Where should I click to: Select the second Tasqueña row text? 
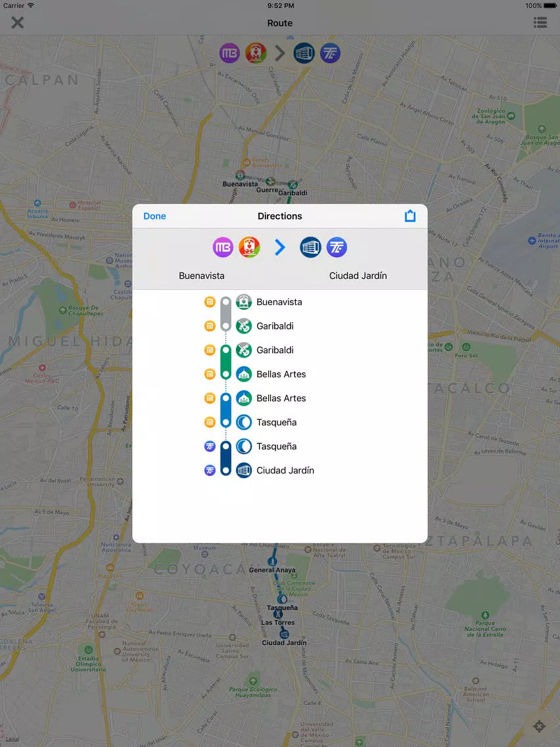(276, 446)
